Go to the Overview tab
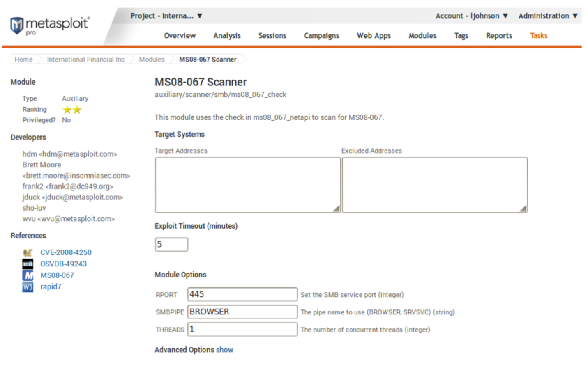588x369 pixels. coord(180,36)
